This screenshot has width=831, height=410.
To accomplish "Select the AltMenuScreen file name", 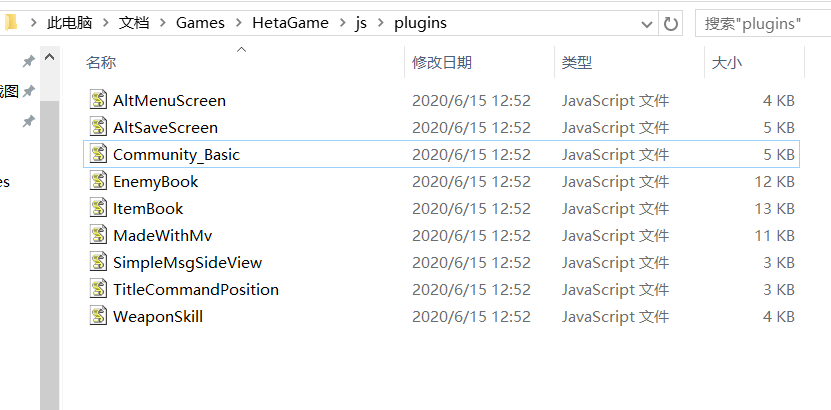I will coord(170,101).
